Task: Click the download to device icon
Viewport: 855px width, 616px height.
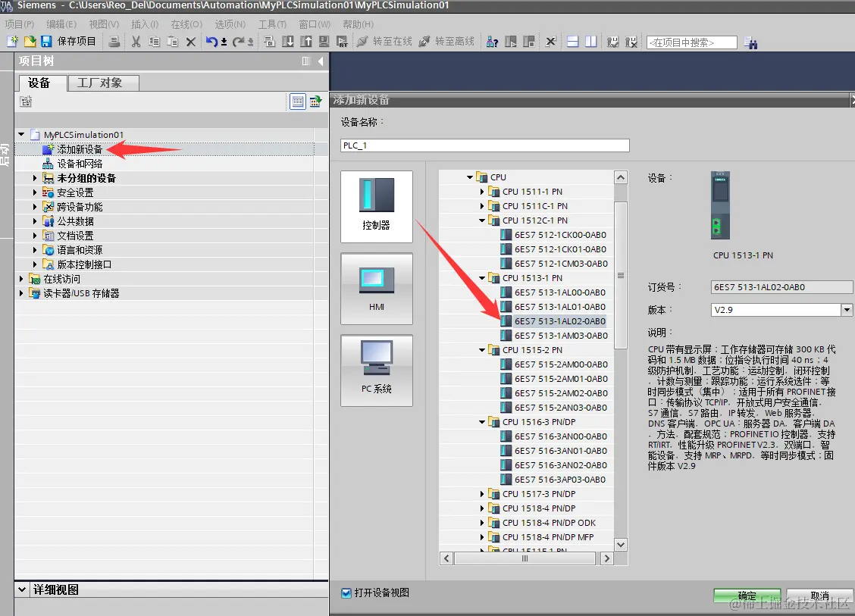Action: 287,42
